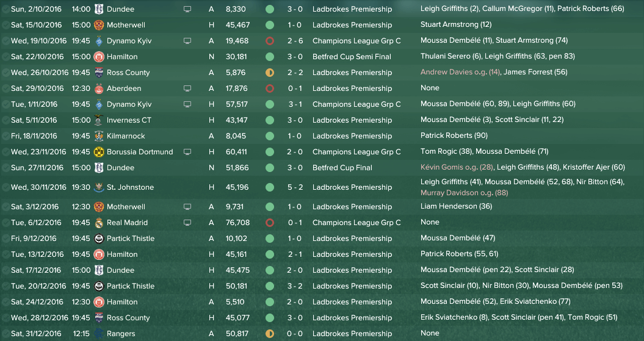Select the St. Johnstone club crest
This screenshot has height=341, width=644.
point(98,187)
